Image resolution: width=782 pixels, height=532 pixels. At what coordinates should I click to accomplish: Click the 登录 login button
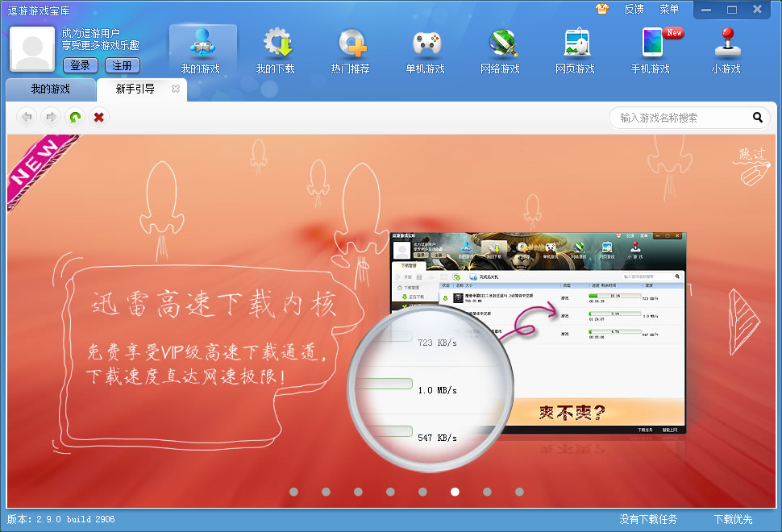81,65
